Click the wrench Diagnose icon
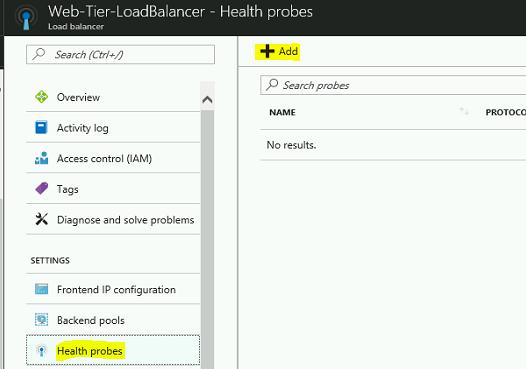This screenshot has width=526, height=369. click(42, 219)
